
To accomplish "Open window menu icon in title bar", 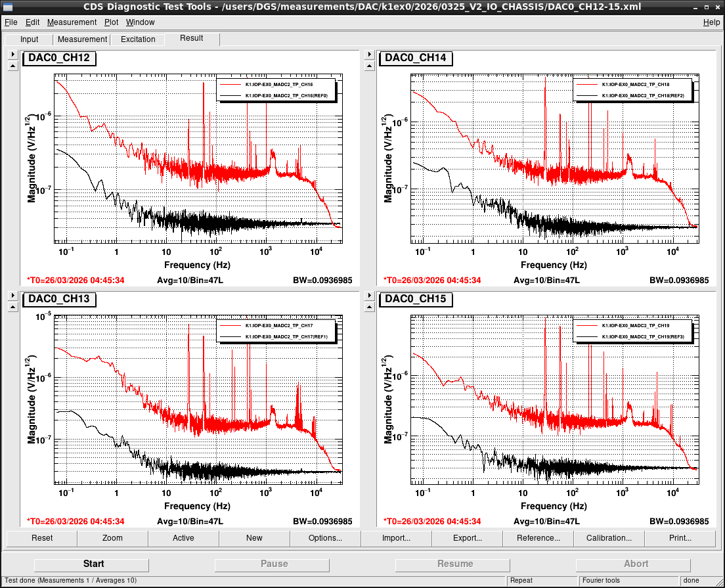I will click(7, 7).
